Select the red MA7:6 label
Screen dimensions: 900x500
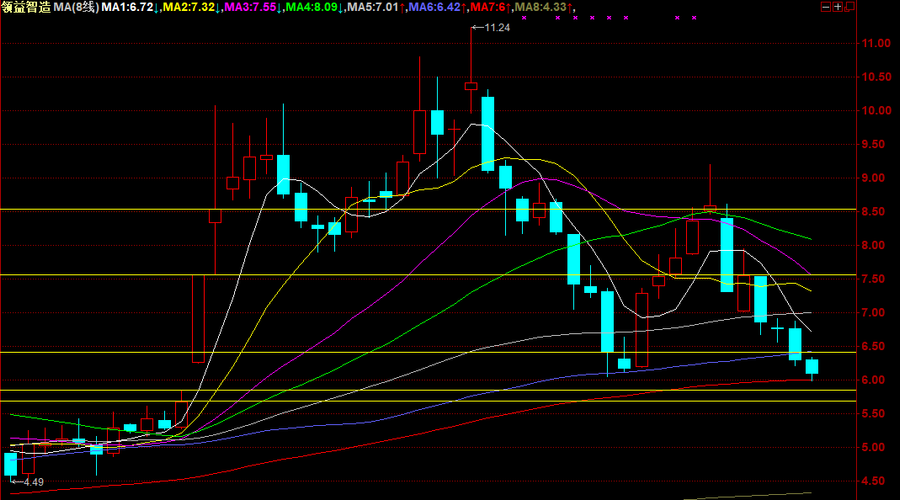pos(488,7)
